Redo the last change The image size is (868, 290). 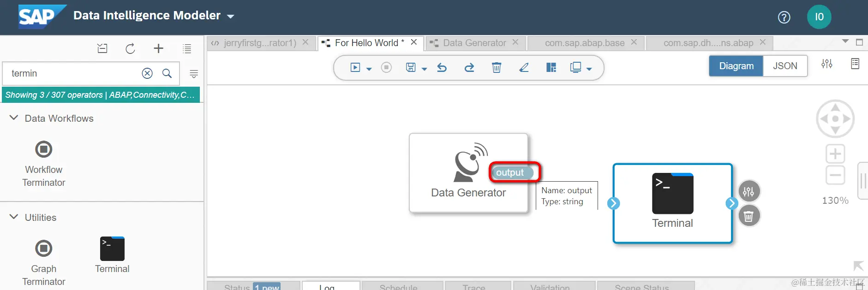coord(469,68)
